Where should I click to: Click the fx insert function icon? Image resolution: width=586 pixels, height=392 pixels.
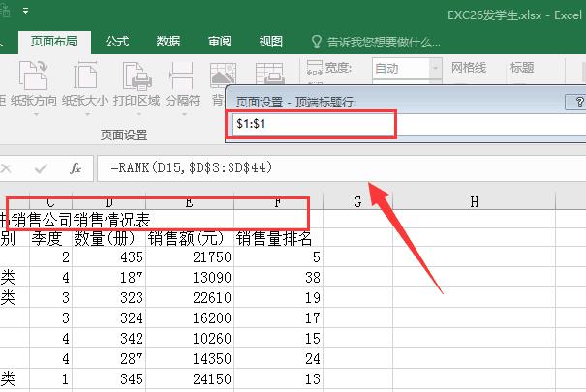[x=75, y=168]
